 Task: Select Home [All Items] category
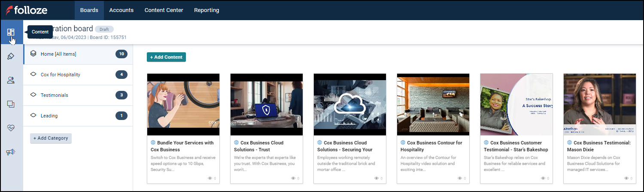coord(78,54)
